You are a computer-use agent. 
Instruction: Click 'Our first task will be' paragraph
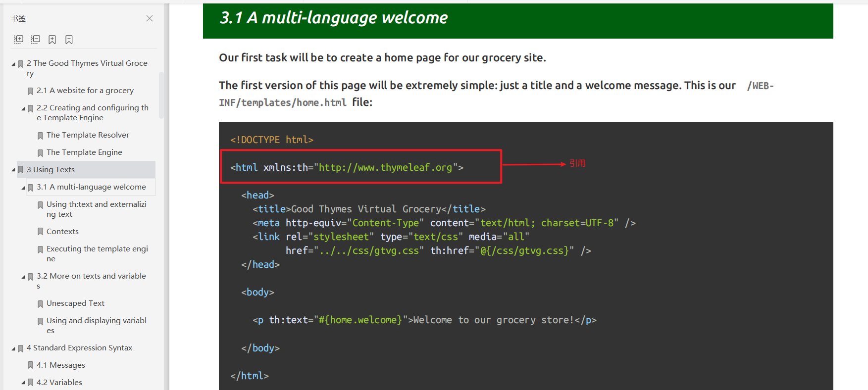tap(382, 57)
